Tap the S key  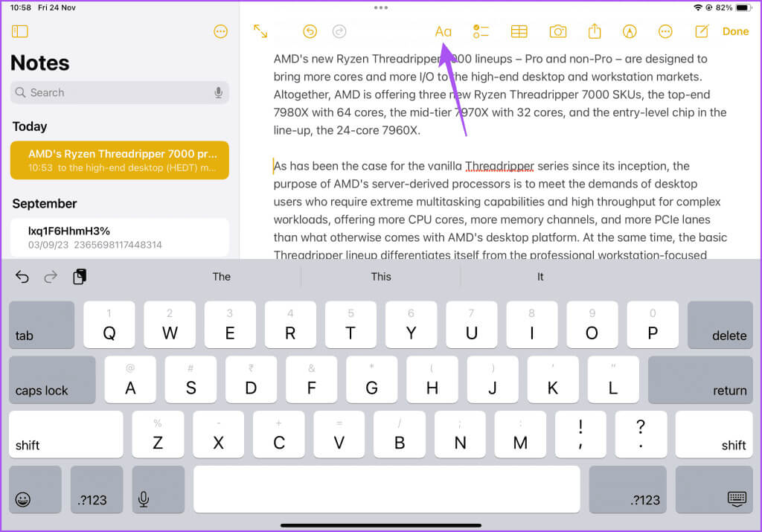click(x=190, y=379)
